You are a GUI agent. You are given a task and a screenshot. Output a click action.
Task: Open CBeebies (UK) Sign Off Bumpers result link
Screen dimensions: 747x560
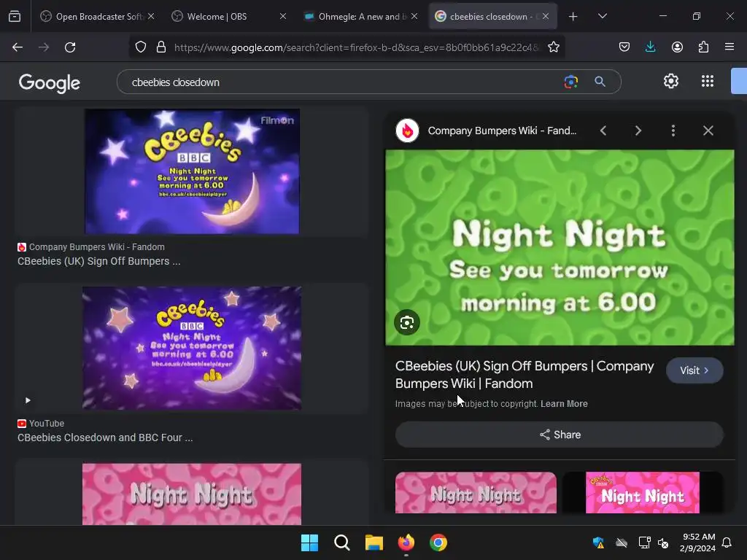coord(98,262)
